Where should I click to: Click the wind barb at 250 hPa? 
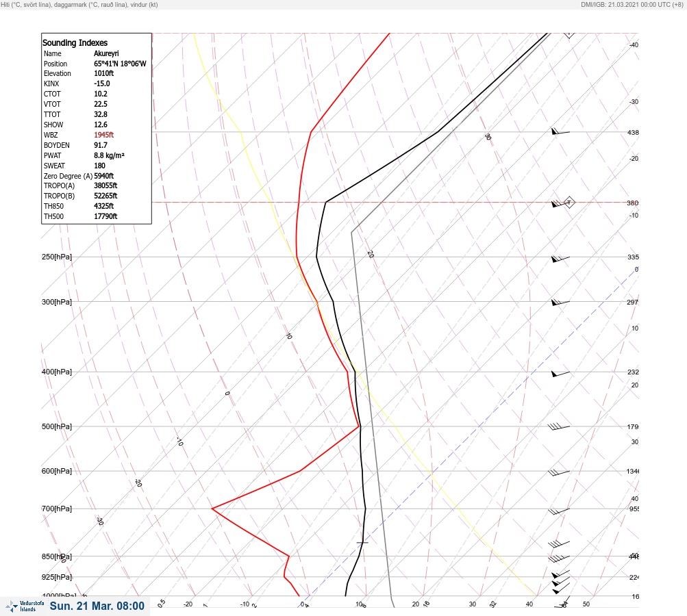[560, 259]
